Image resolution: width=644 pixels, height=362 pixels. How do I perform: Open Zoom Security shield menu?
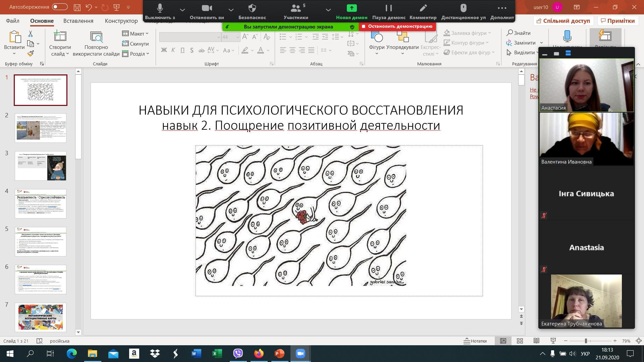(x=252, y=11)
